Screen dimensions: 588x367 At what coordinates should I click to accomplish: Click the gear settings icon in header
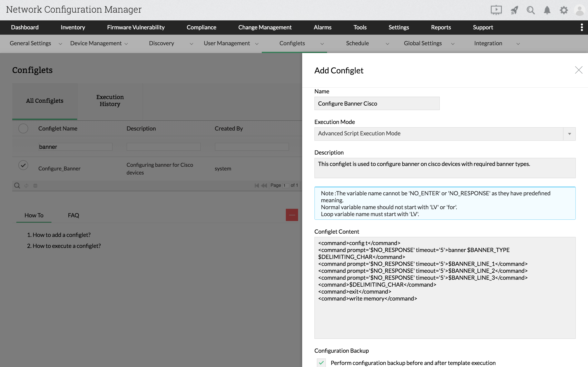click(564, 10)
